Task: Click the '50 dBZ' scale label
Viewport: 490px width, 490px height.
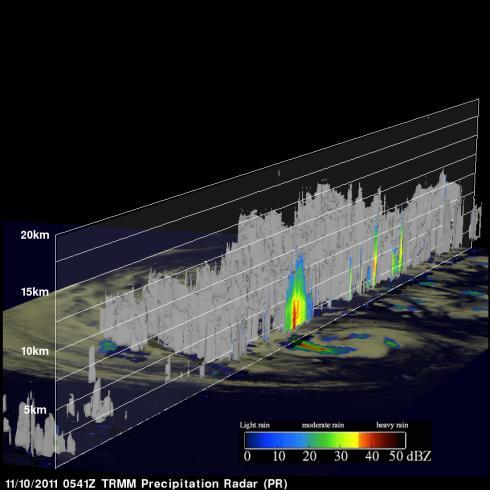Action: pyautogui.click(x=410, y=456)
